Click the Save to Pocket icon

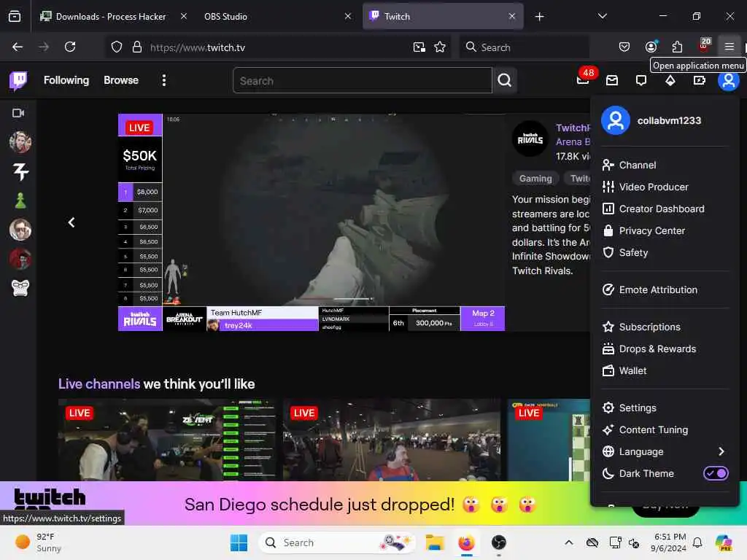click(624, 47)
